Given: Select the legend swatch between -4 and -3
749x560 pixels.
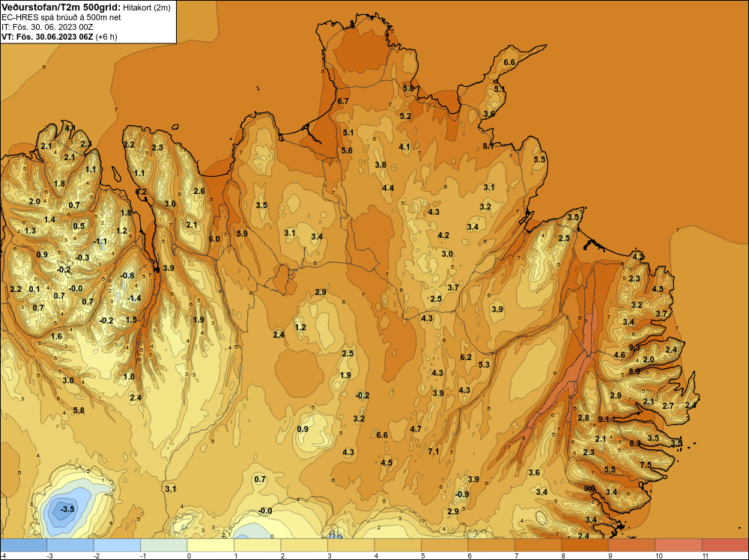Looking at the screenshot, I should coord(23,545).
